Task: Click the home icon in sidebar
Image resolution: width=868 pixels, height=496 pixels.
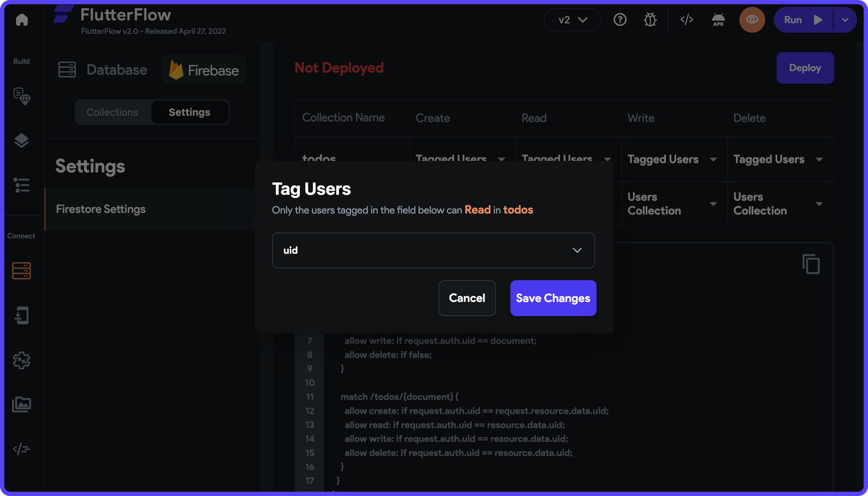Action: (22, 20)
